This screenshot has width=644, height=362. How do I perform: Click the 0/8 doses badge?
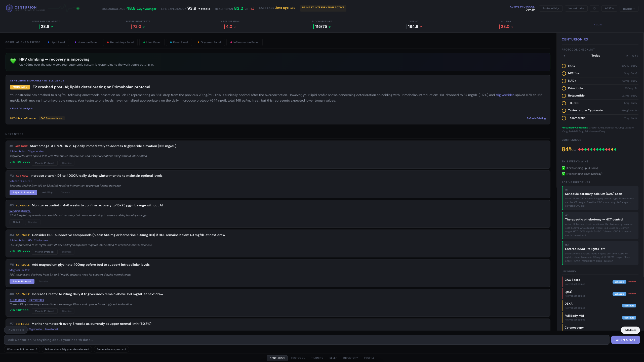pyautogui.click(x=630, y=330)
